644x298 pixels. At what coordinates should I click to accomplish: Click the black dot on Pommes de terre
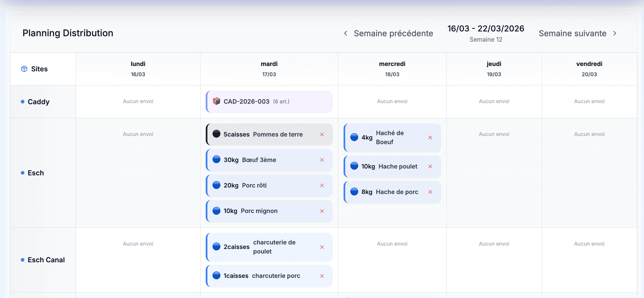[x=216, y=134]
